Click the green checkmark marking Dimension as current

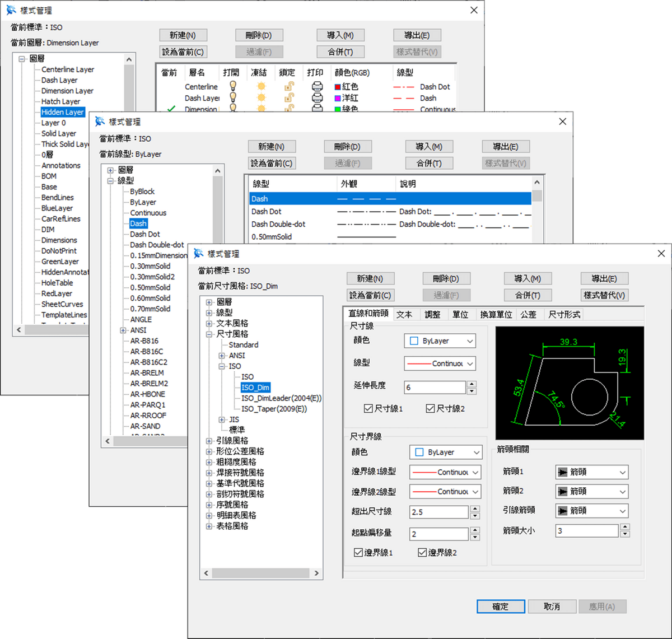(172, 108)
